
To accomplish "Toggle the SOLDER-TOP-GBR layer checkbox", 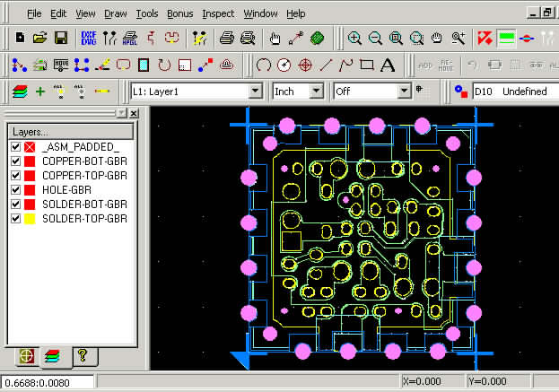I will (x=15, y=218).
